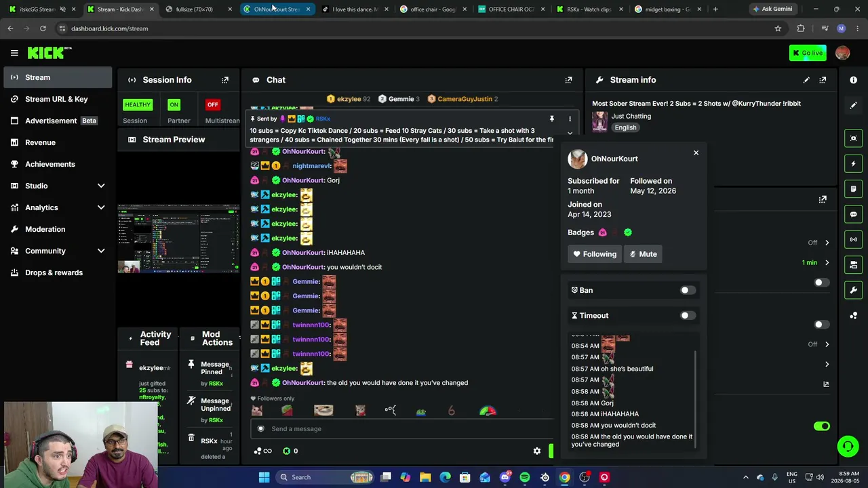
Task: Click the HEALTHY session status badge
Action: [x=138, y=104]
